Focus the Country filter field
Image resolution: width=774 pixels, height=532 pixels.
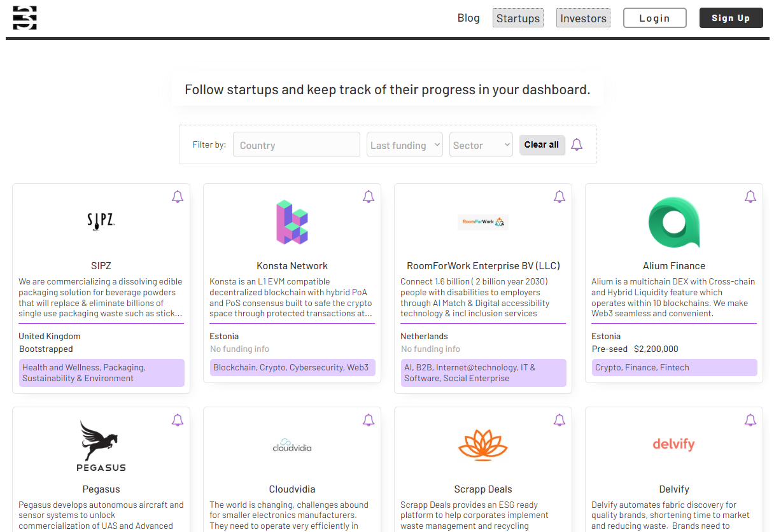(297, 145)
